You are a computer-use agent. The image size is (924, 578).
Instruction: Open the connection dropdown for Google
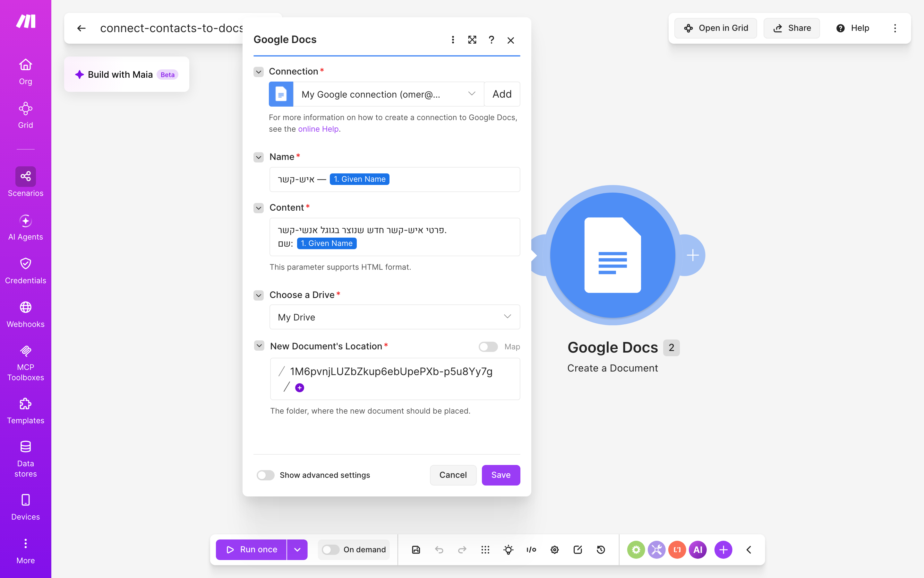[388, 94]
